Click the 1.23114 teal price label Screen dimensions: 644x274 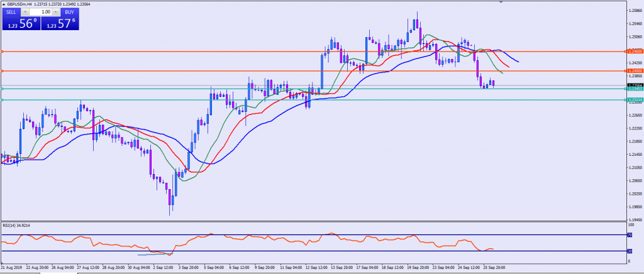[x=634, y=99]
